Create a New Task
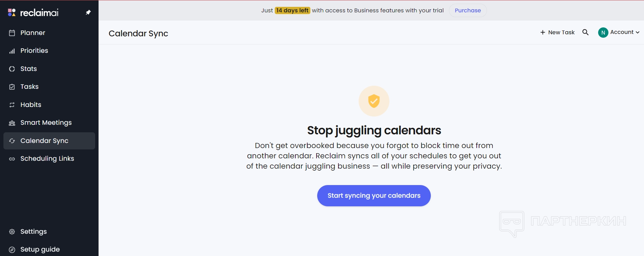Screen dimensions: 644x256 click(557, 32)
